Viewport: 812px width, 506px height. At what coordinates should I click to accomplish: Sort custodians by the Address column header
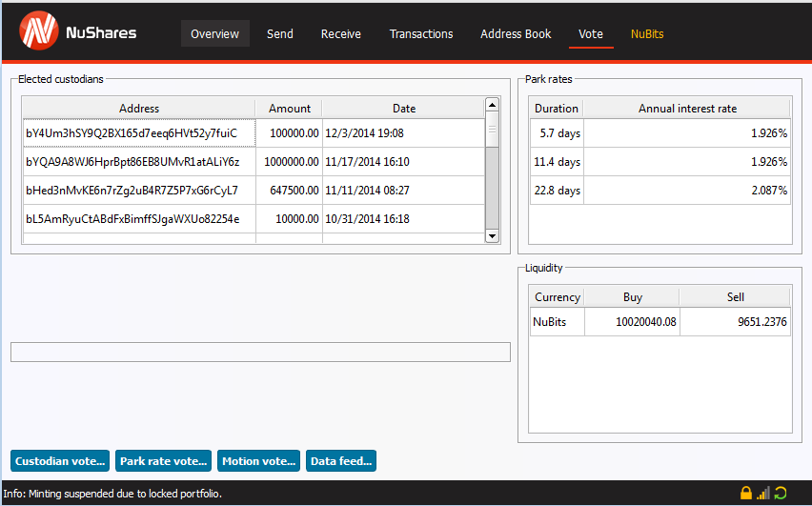tap(139, 109)
